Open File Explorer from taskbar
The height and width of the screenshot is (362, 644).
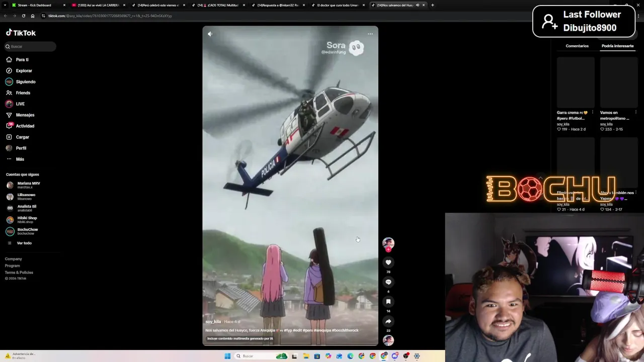tap(306, 356)
